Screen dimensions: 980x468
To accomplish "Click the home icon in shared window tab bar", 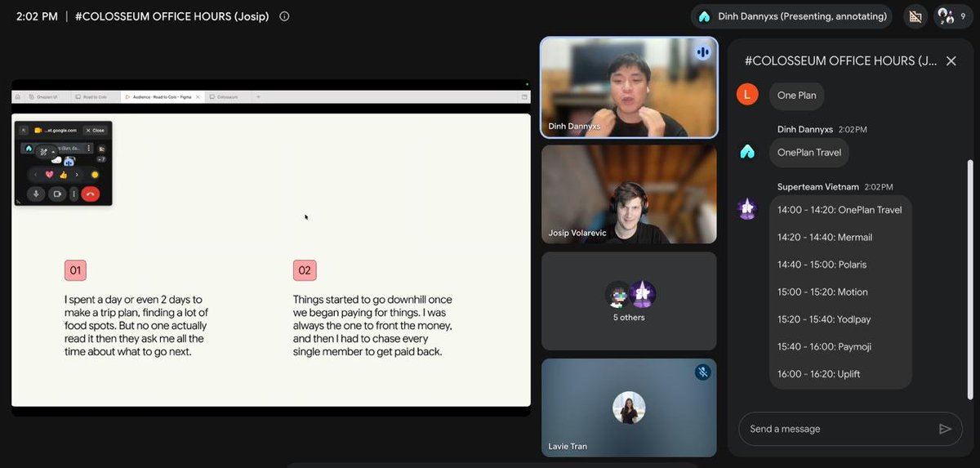I will [x=17, y=96].
